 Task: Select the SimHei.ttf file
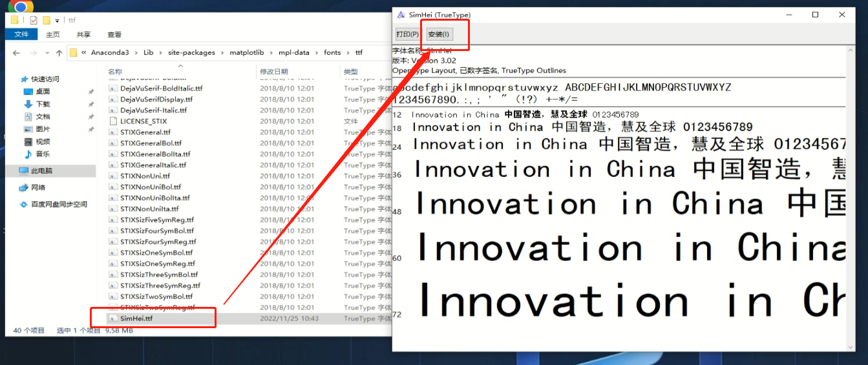point(136,318)
